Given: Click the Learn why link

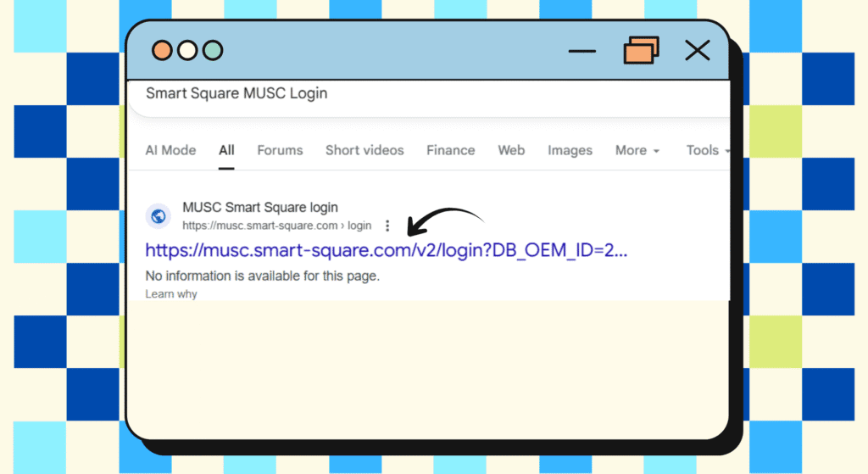Looking at the screenshot, I should coord(171,293).
